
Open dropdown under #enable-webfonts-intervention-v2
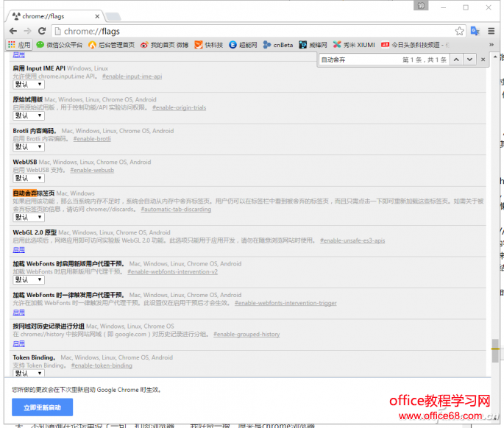(29, 280)
